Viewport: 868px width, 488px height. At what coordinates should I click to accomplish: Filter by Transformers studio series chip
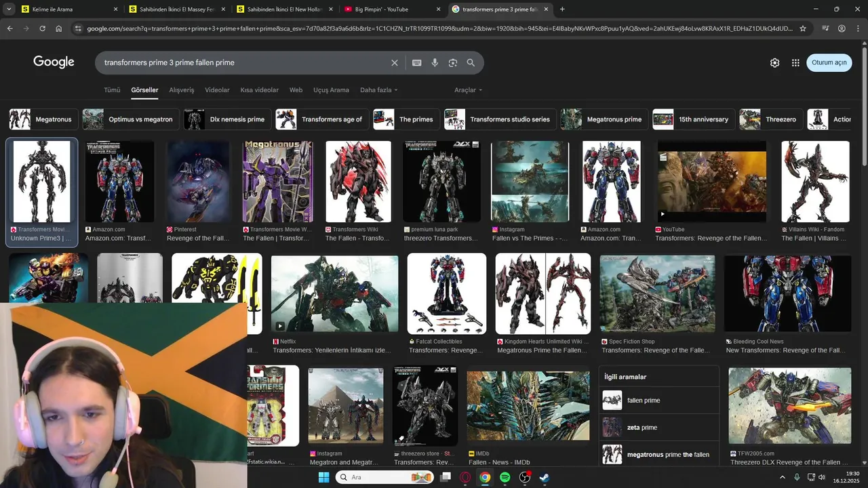pyautogui.click(x=500, y=119)
